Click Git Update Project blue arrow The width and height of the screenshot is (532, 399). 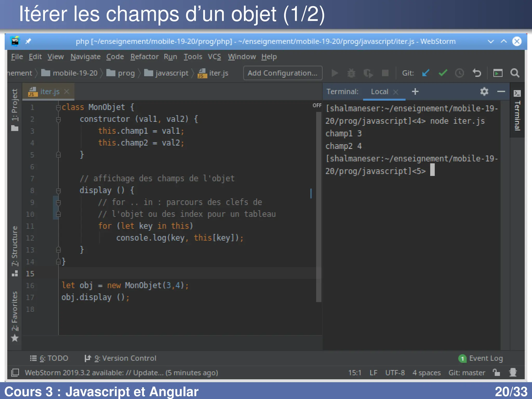pyautogui.click(x=426, y=73)
